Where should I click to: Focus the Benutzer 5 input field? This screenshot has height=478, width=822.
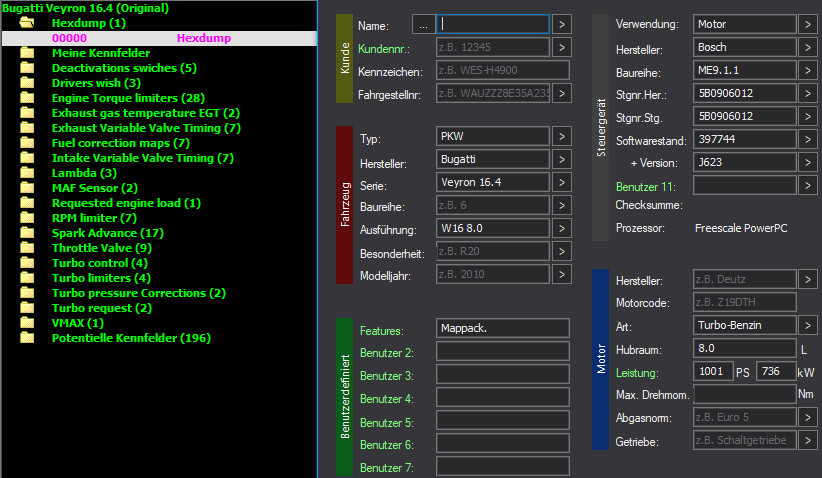pyautogui.click(x=503, y=420)
